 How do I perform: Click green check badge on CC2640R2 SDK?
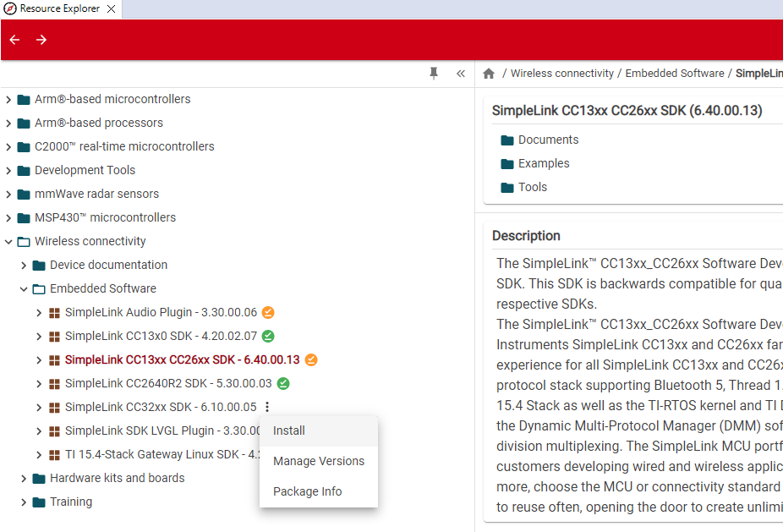pyautogui.click(x=282, y=383)
